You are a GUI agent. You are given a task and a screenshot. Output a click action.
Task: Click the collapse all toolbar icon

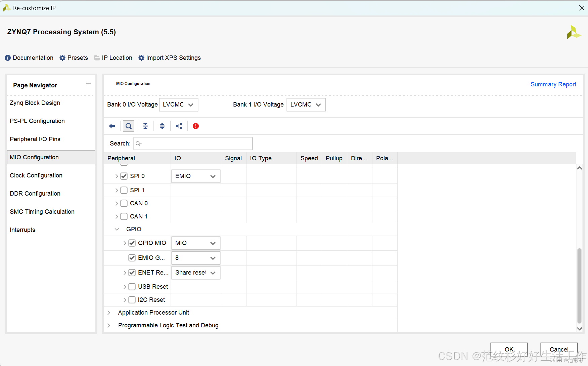coord(145,126)
